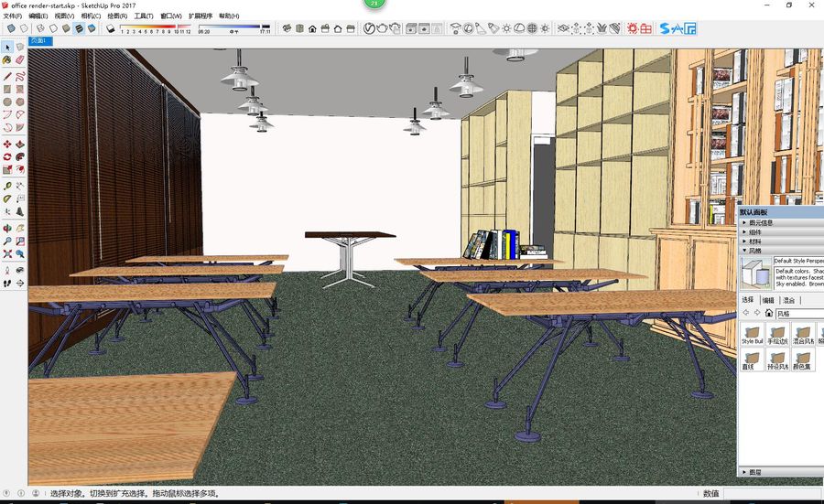
Task: Select the Tape Measure tool
Action: (x=7, y=186)
